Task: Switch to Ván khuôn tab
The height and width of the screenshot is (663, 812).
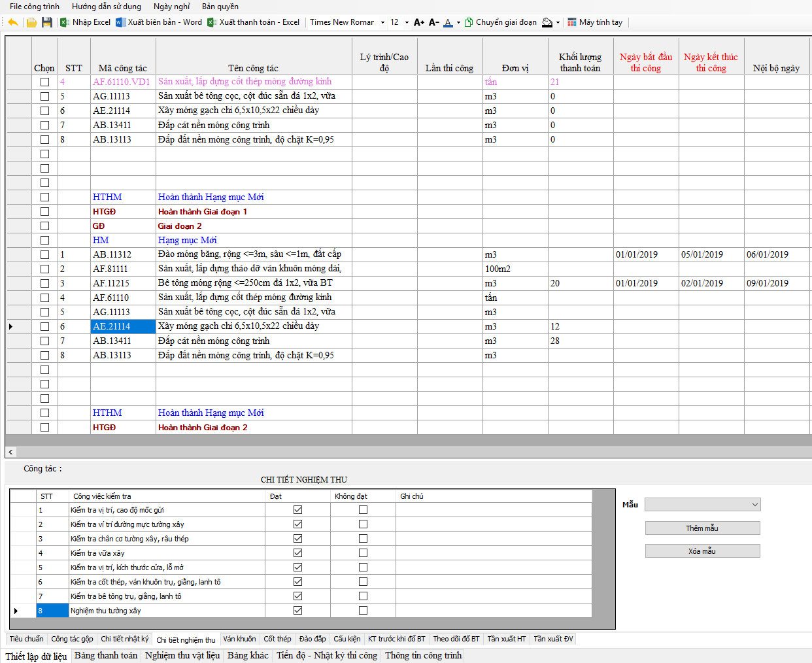Action: tap(239, 639)
